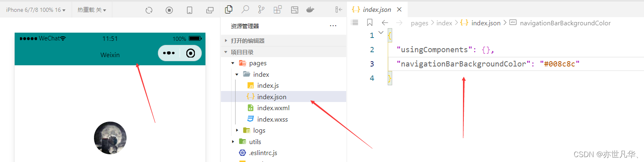Image resolution: width=644 pixels, height=162 pixels.
Task: Click the simulator capsule close circle button
Action: click(x=190, y=53)
